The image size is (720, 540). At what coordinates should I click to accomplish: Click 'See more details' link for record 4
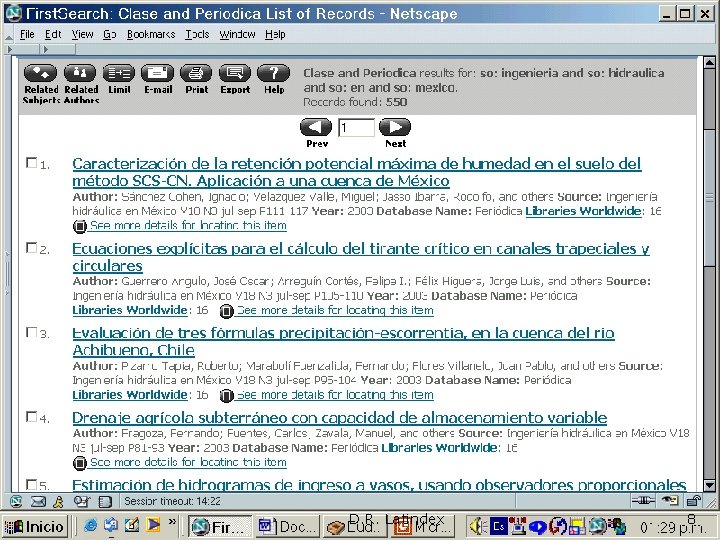(188, 462)
